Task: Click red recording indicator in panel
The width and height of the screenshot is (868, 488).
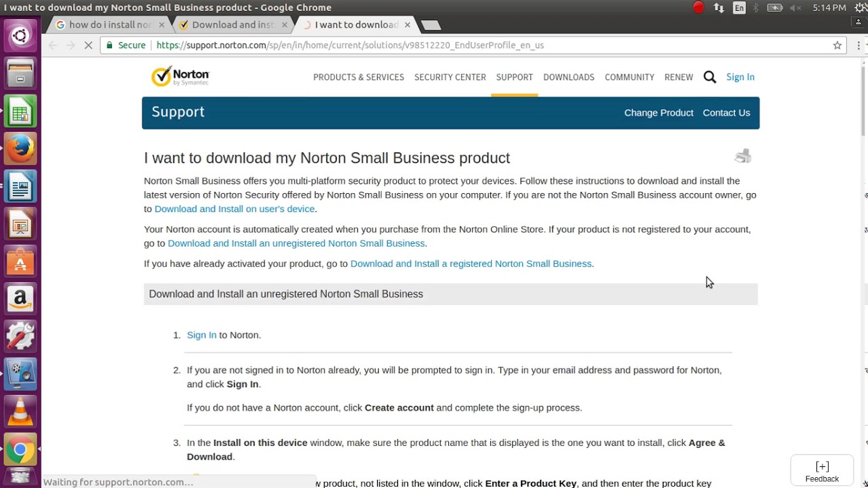Action: [x=698, y=7]
